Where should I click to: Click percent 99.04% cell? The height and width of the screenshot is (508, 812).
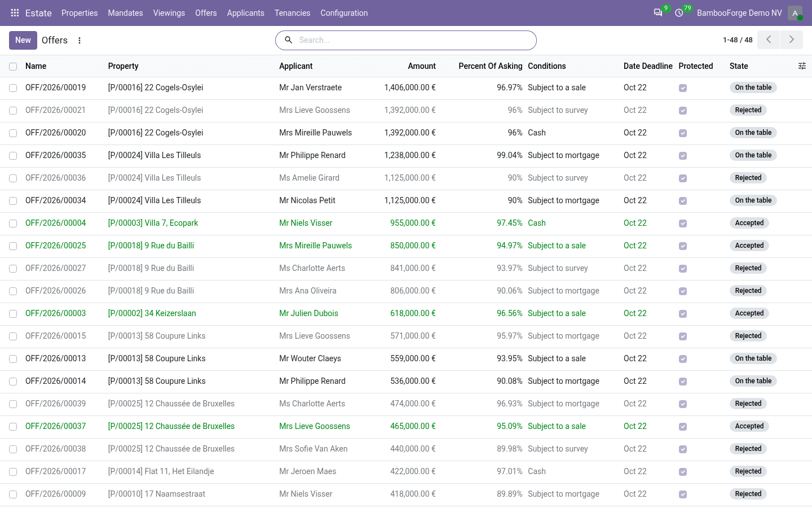pyautogui.click(x=510, y=155)
